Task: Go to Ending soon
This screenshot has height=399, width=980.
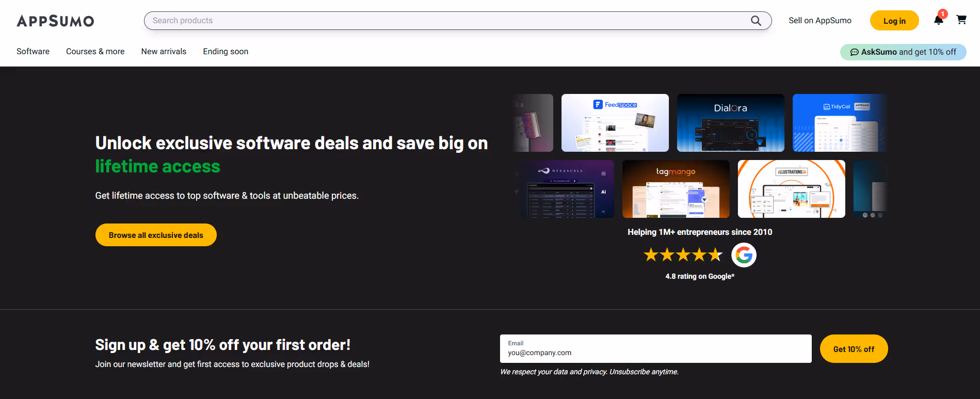Action: pyautogui.click(x=226, y=52)
